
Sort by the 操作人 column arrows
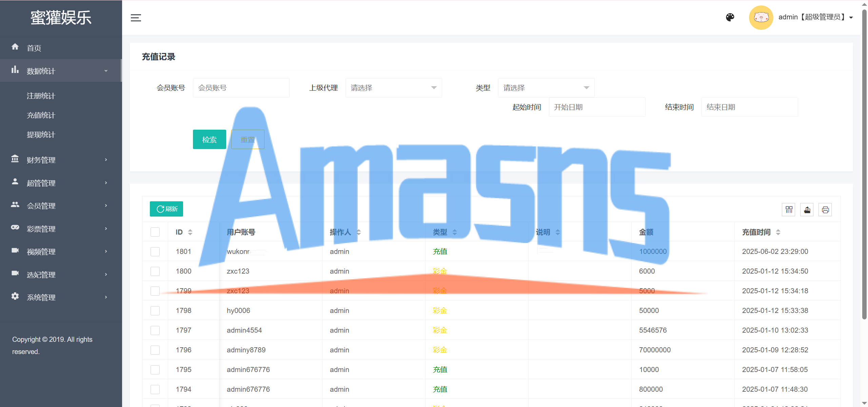[x=359, y=232]
